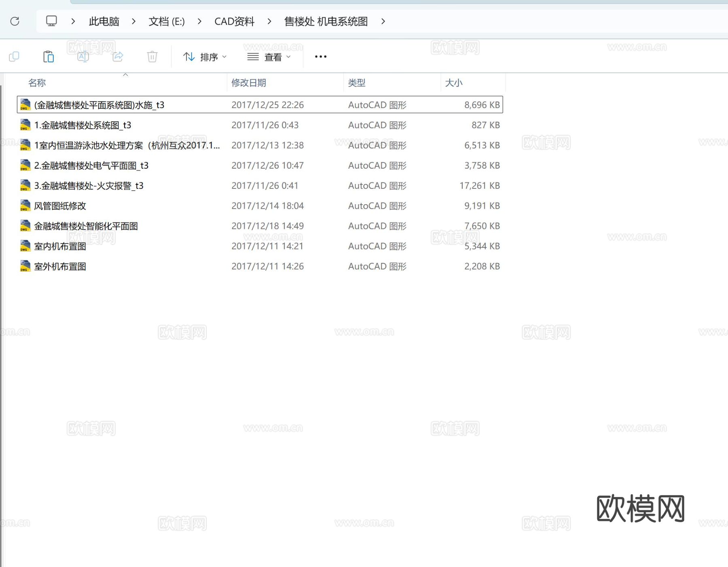The image size is (728, 567).
Task: Click the Rename toolbar icon
Action: (83, 57)
